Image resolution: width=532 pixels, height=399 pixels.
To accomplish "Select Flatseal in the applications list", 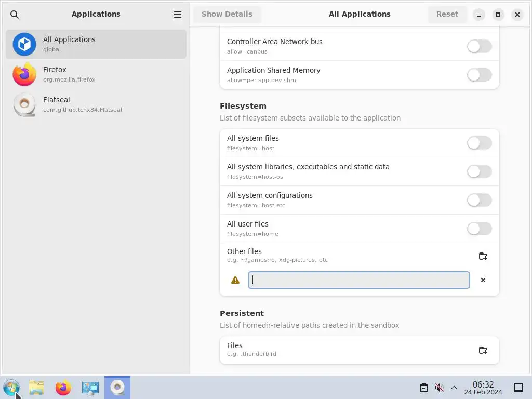I will (x=96, y=104).
